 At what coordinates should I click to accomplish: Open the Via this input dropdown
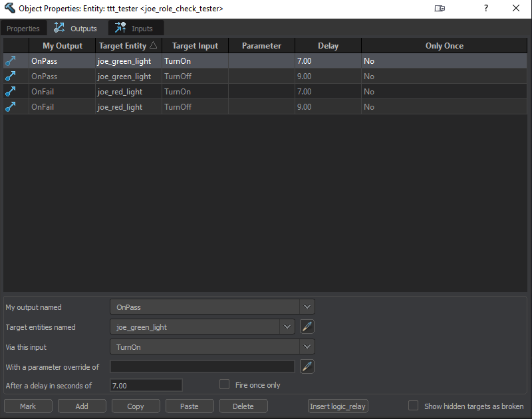coord(306,347)
